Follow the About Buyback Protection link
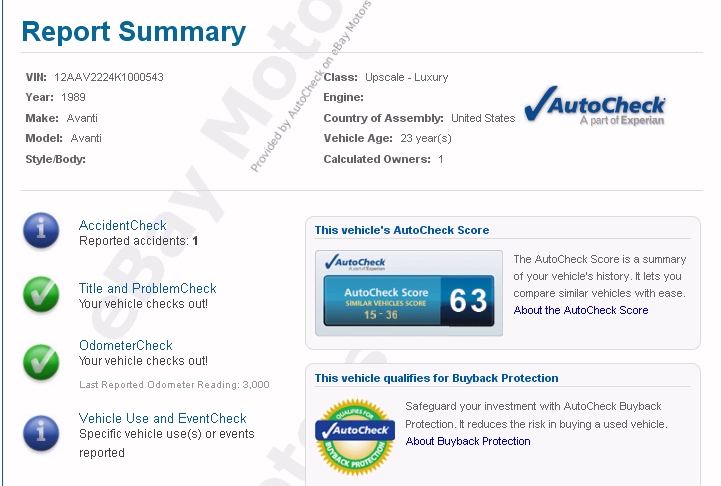 point(468,441)
